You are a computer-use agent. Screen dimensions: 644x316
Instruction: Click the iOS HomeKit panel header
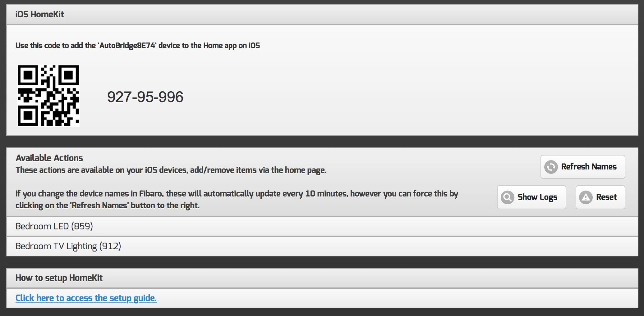coord(40,15)
